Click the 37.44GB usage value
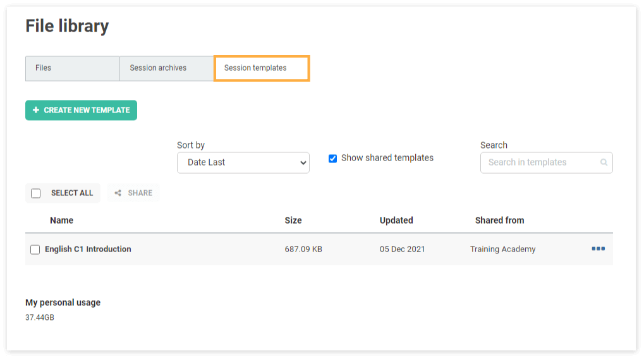 click(40, 317)
